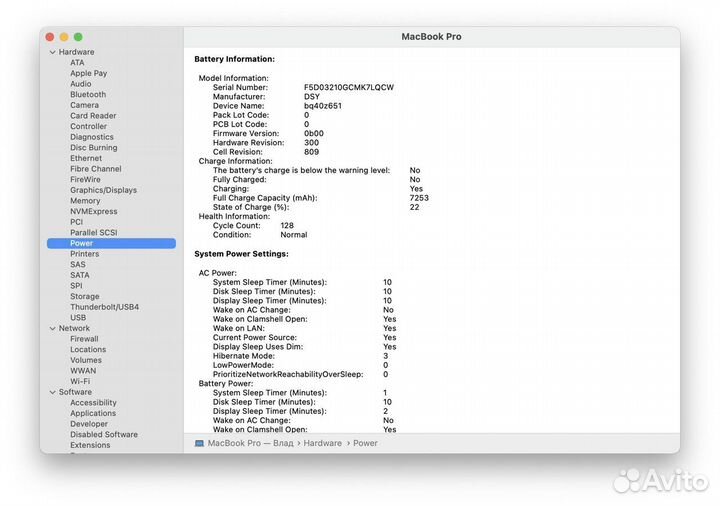Show Card Reader information
The height and width of the screenshot is (506, 720).
(93, 116)
